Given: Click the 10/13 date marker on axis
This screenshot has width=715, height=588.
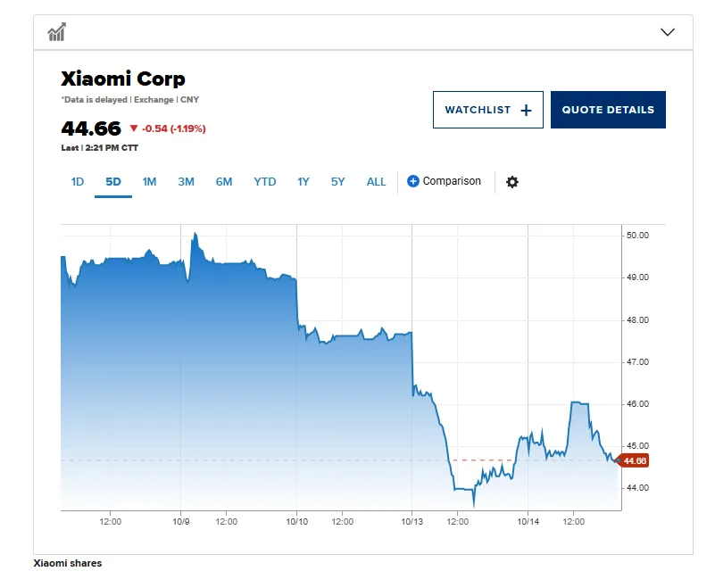Looking at the screenshot, I should 412,521.
